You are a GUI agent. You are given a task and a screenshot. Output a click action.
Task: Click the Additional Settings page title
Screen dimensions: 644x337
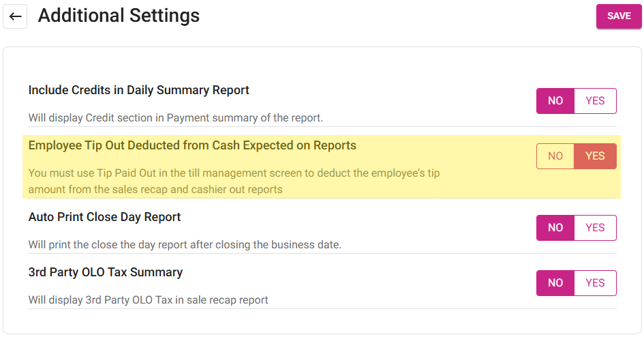coord(119,16)
